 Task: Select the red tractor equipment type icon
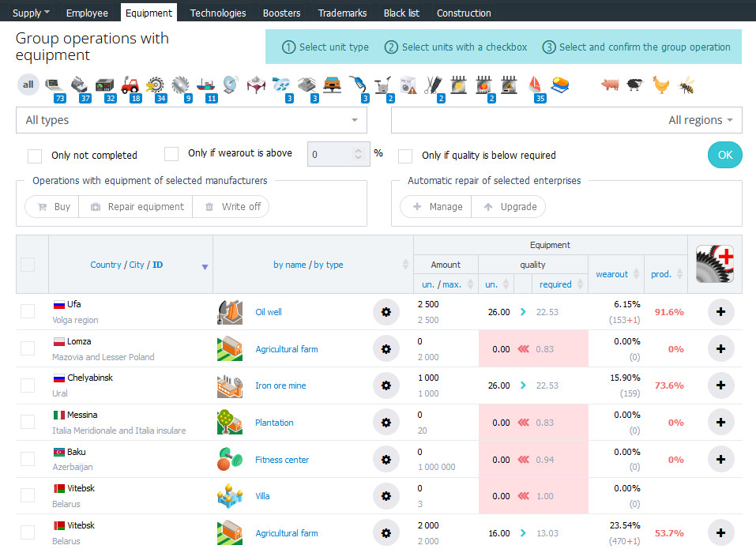coord(130,85)
